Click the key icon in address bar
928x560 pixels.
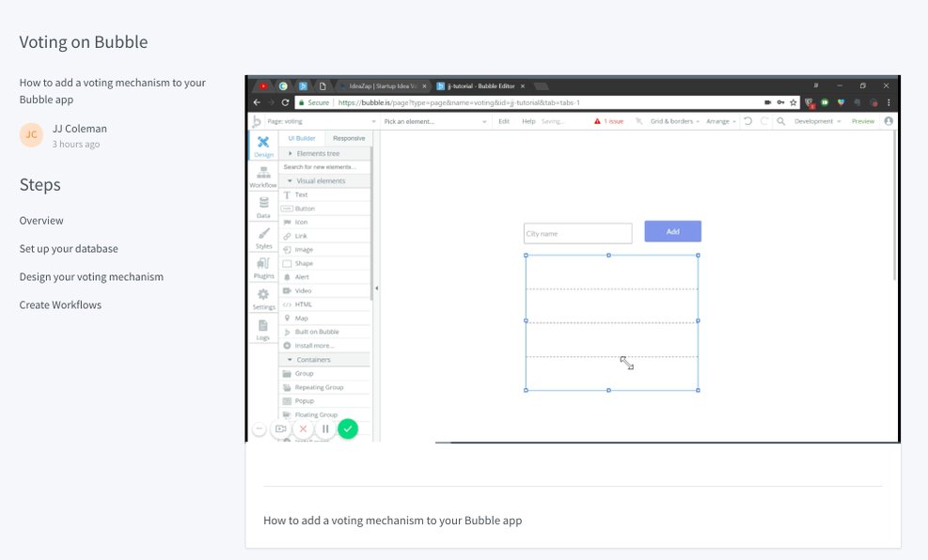pyautogui.click(x=780, y=102)
